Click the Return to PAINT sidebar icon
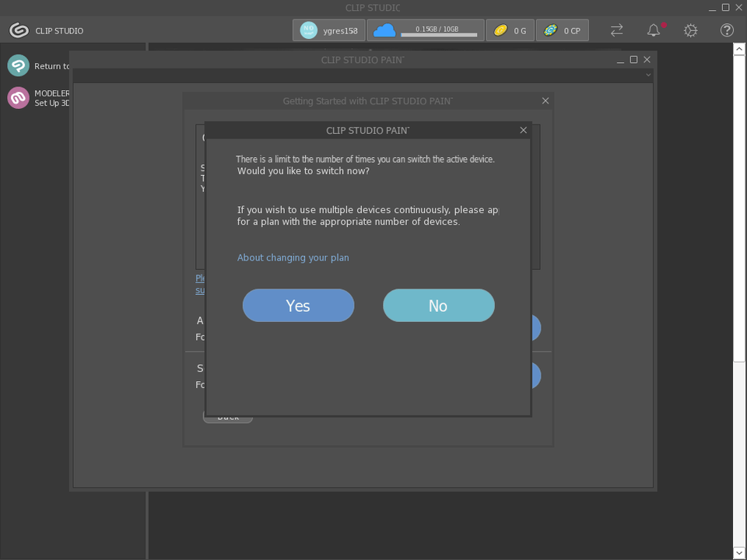Screen dimensions: 747x560 pyautogui.click(x=18, y=65)
